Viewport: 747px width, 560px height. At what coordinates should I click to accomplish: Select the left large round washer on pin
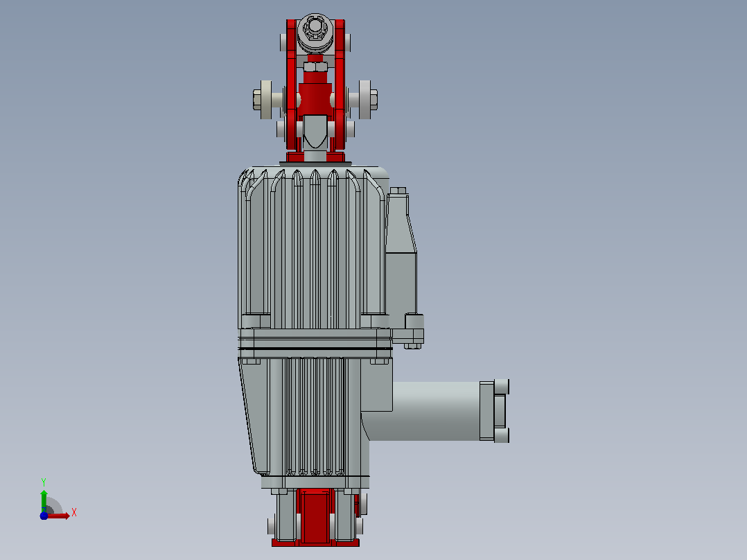point(266,100)
